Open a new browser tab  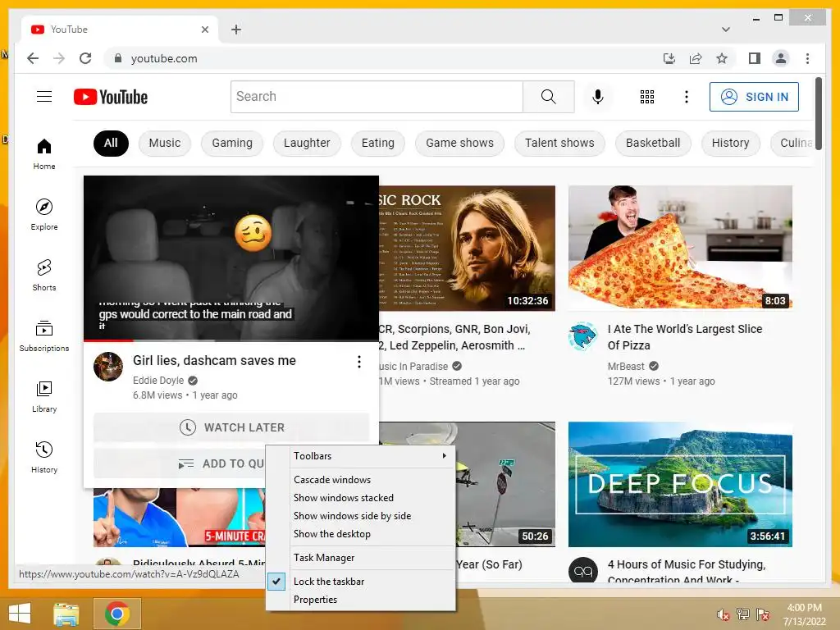click(x=236, y=30)
